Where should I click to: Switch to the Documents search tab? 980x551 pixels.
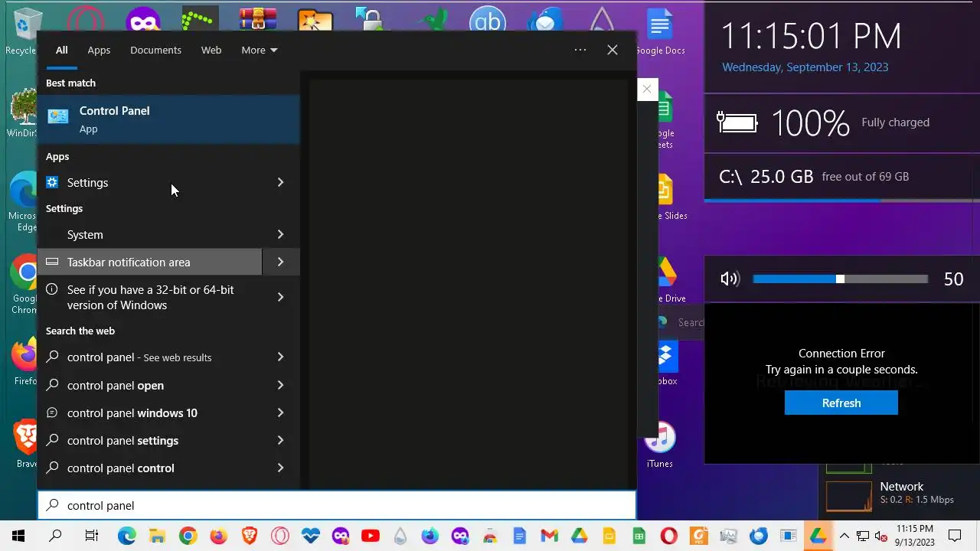pos(155,50)
